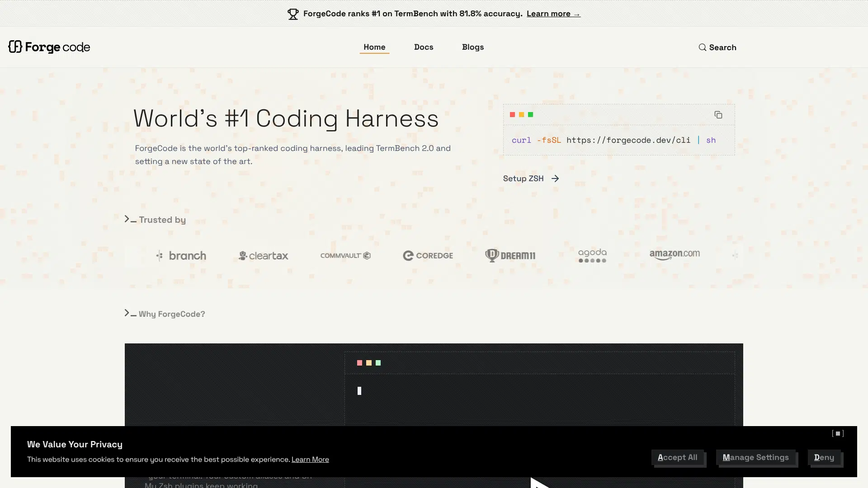
Task: Open the Setup ZSH link
Action: [x=531, y=178]
